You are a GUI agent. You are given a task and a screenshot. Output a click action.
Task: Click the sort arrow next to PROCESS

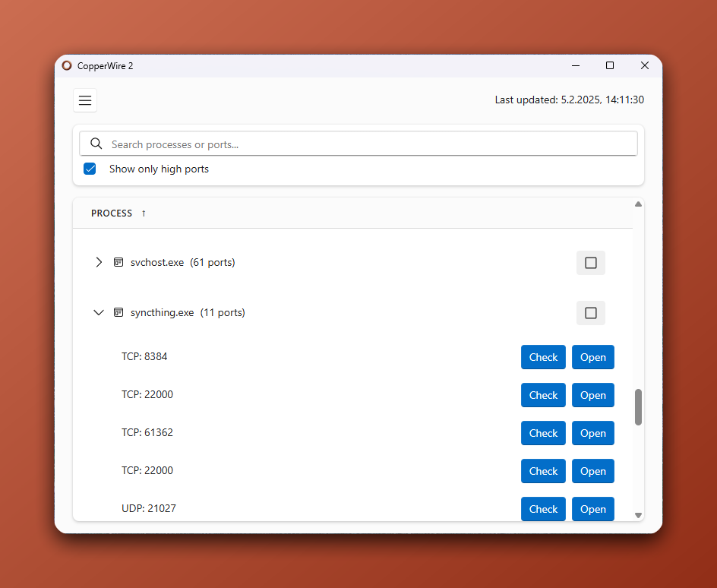(x=144, y=213)
